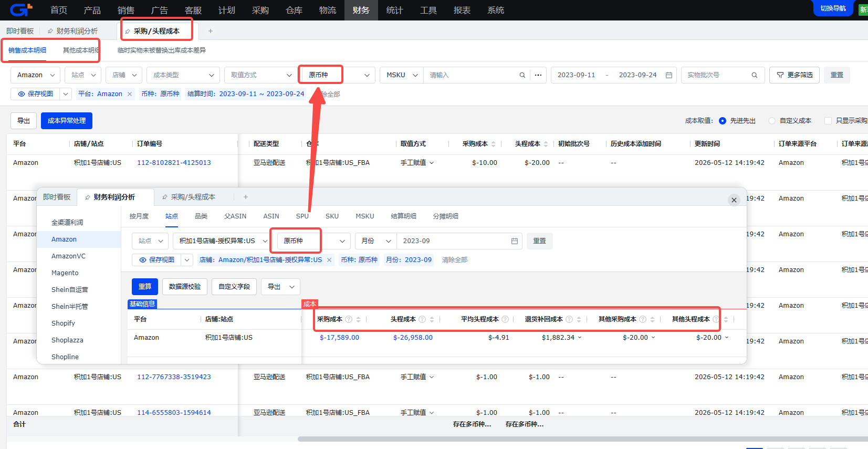Open the 销售 top menu
Viewport: 868px width, 449px height.
tap(126, 10)
